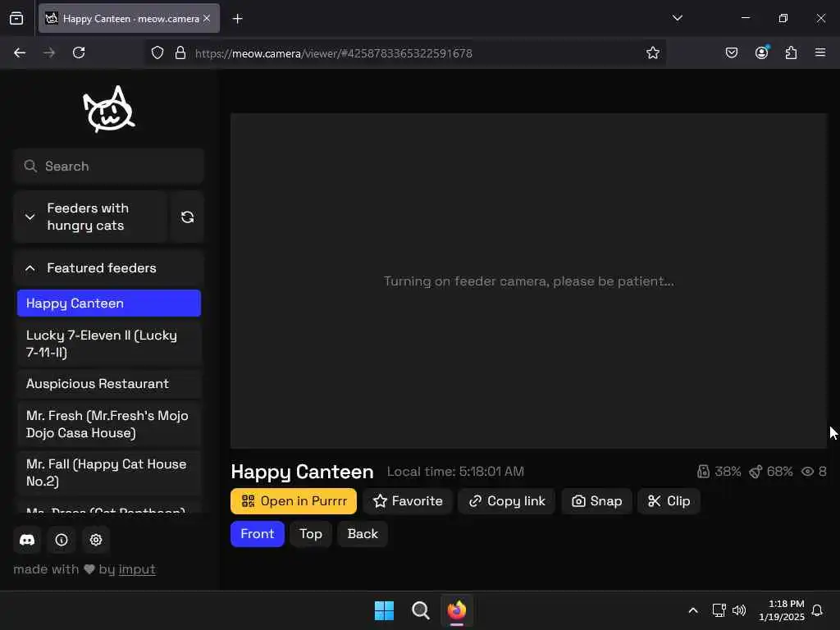
Task: Click the site security padlock icon
Action: [x=180, y=53]
